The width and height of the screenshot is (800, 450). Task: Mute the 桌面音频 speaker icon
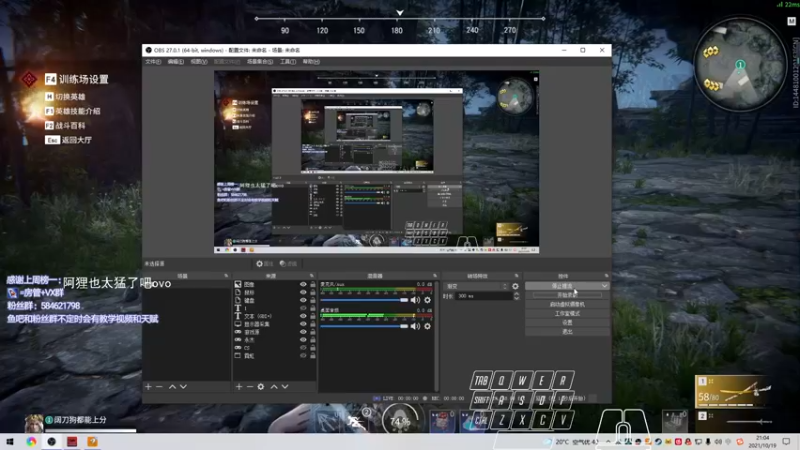(x=415, y=326)
